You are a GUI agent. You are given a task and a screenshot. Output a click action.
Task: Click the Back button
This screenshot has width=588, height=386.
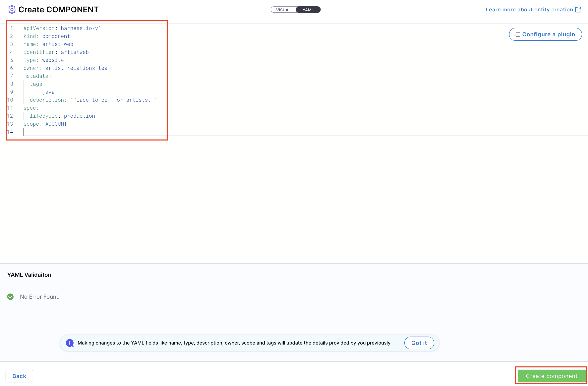19,376
